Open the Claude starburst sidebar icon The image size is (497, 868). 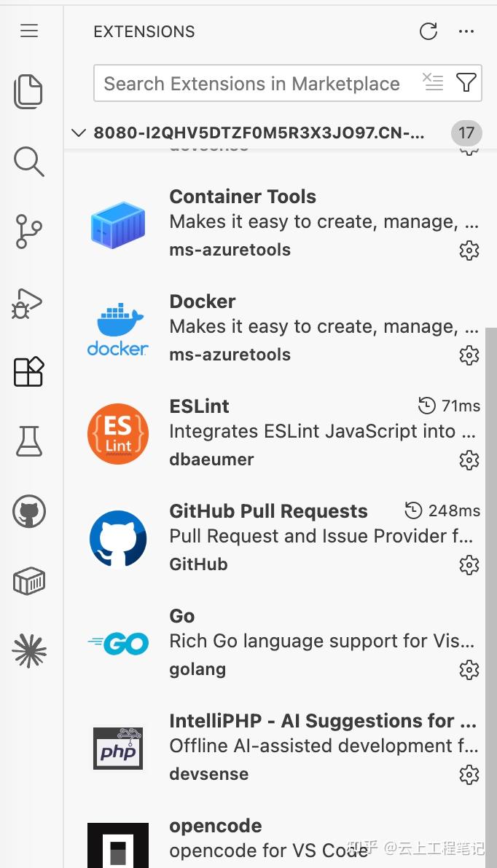click(29, 651)
